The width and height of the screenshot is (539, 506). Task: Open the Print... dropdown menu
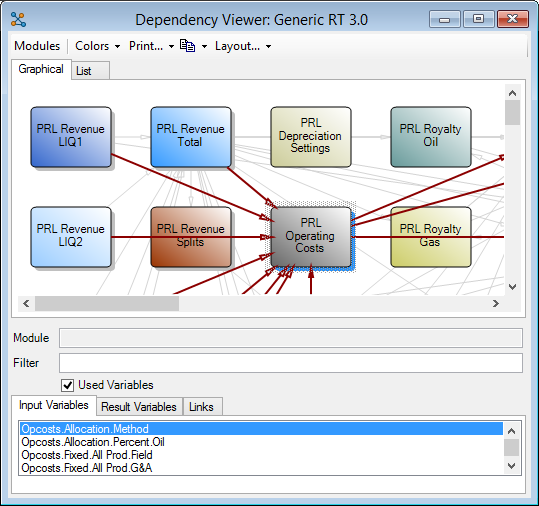click(x=152, y=46)
